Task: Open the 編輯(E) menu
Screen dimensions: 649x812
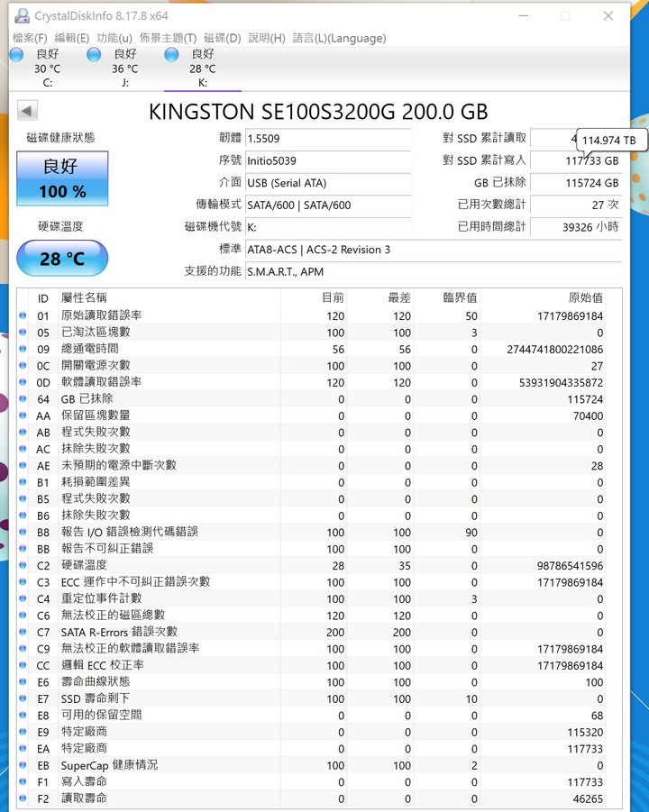Action: (72, 38)
